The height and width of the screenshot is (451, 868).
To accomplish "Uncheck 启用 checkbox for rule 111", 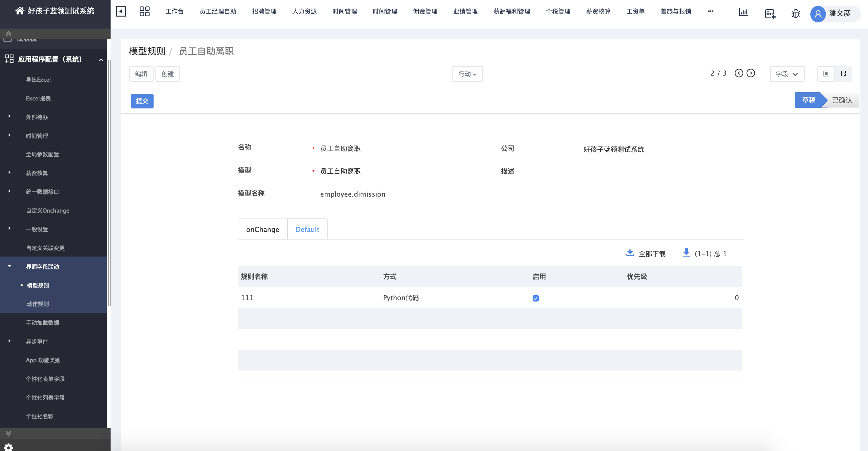I will point(536,298).
